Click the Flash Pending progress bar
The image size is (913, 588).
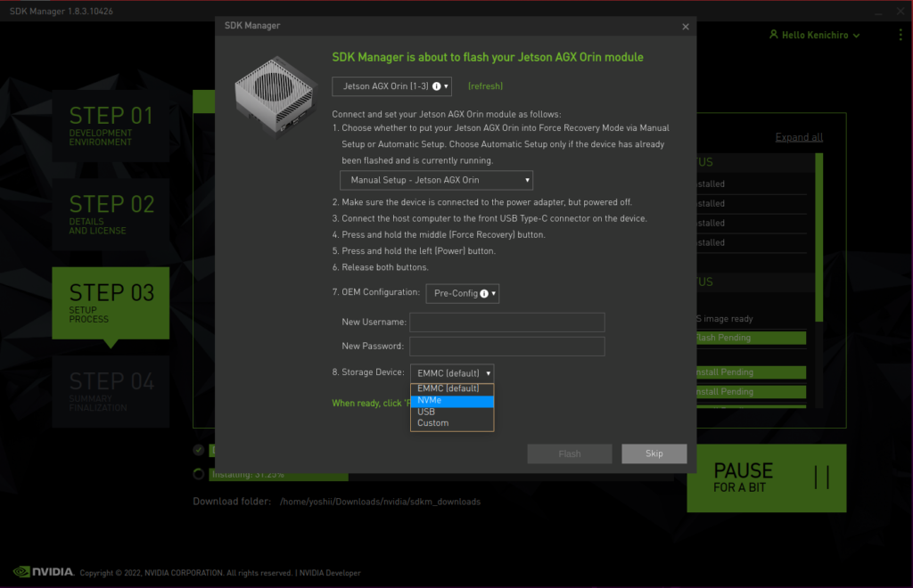click(x=751, y=338)
